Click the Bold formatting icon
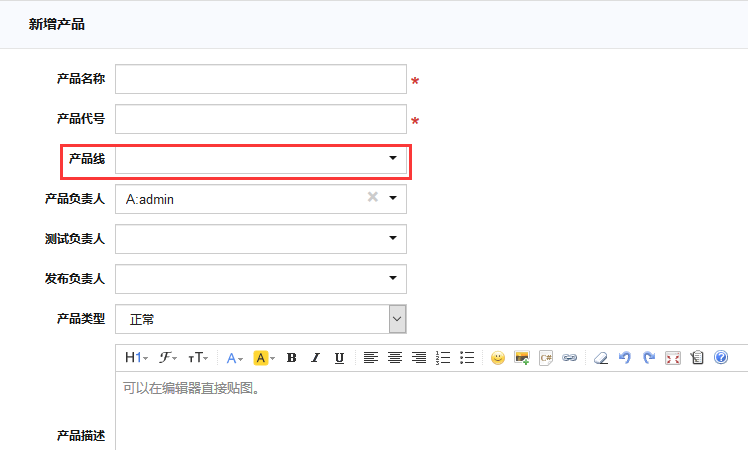Viewport: 748px width, 450px height. pos(292,358)
